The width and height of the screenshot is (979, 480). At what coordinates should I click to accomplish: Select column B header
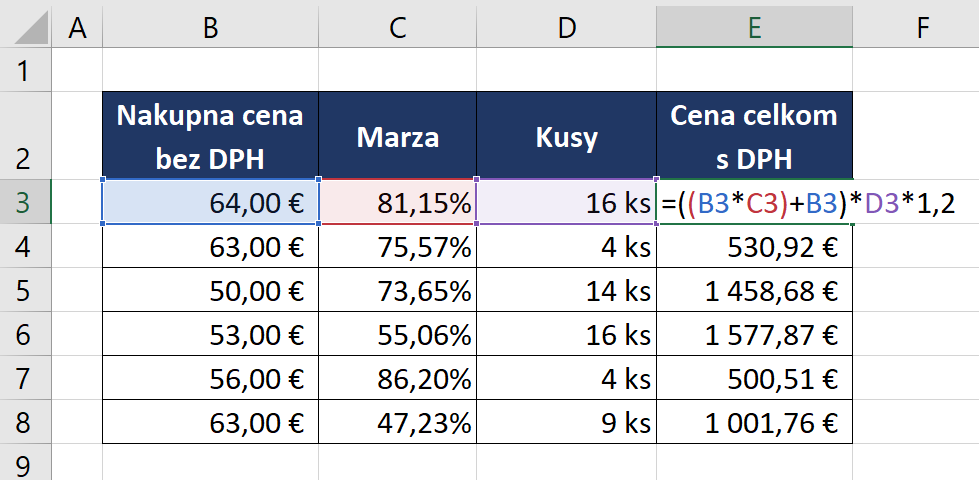210,29
